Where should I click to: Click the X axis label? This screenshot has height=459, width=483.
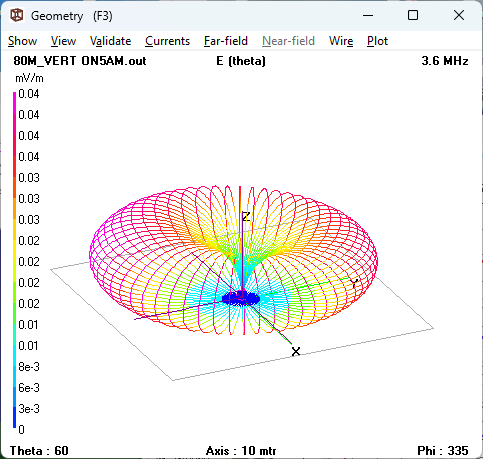point(296,352)
